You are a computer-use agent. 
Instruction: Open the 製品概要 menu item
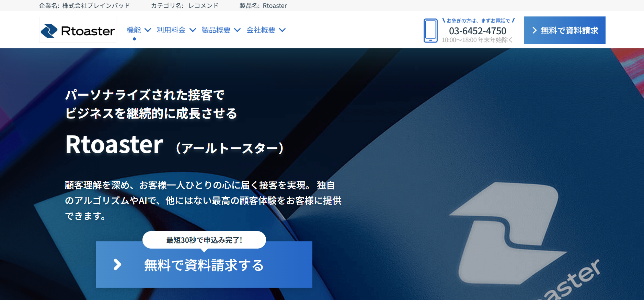216,30
